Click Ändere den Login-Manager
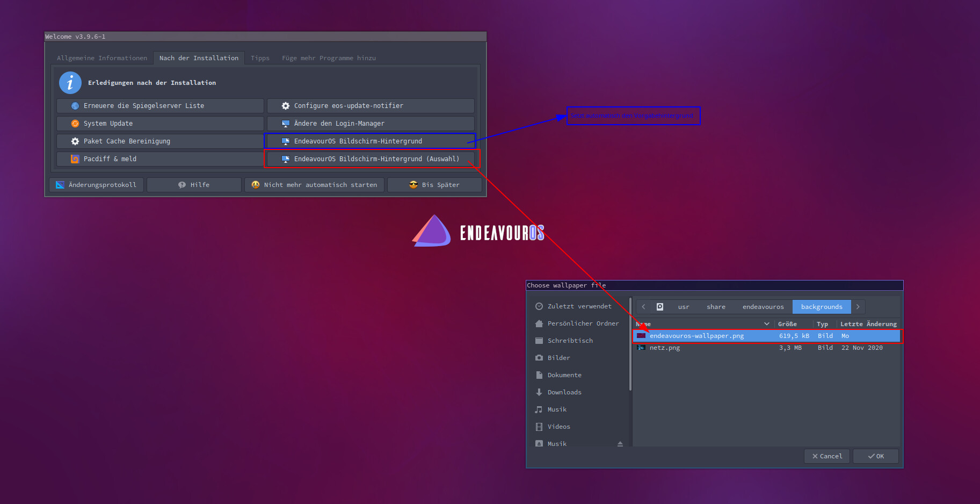The image size is (980, 504). pyautogui.click(x=371, y=124)
